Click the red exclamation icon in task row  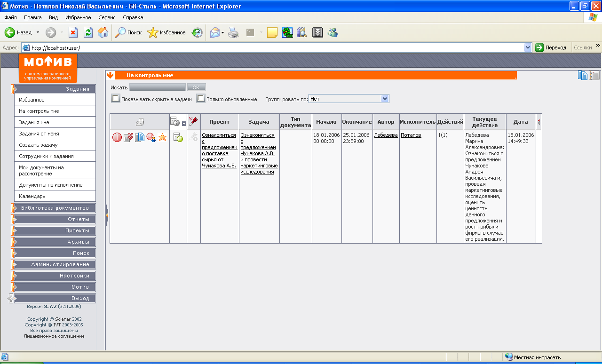click(117, 137)
